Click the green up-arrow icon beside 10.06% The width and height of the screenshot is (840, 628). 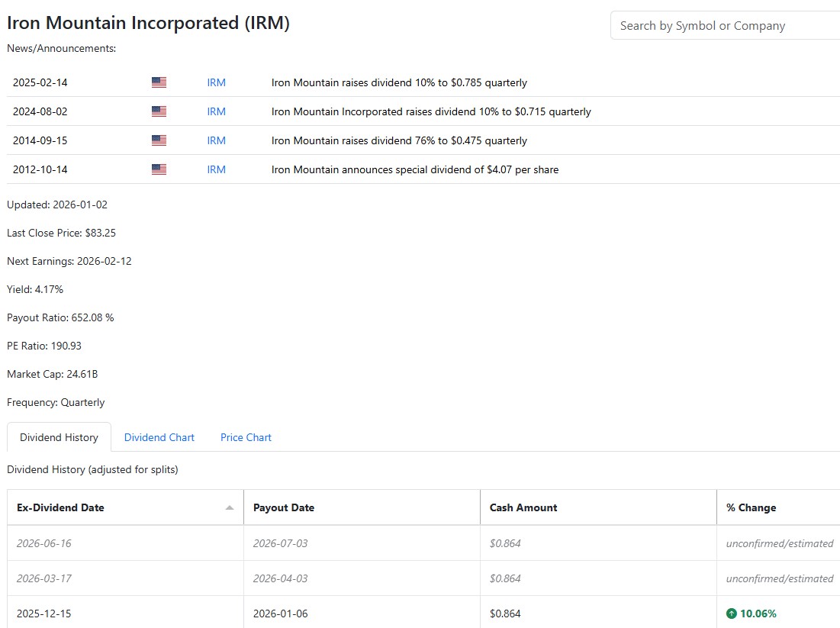tap(732, 614)
